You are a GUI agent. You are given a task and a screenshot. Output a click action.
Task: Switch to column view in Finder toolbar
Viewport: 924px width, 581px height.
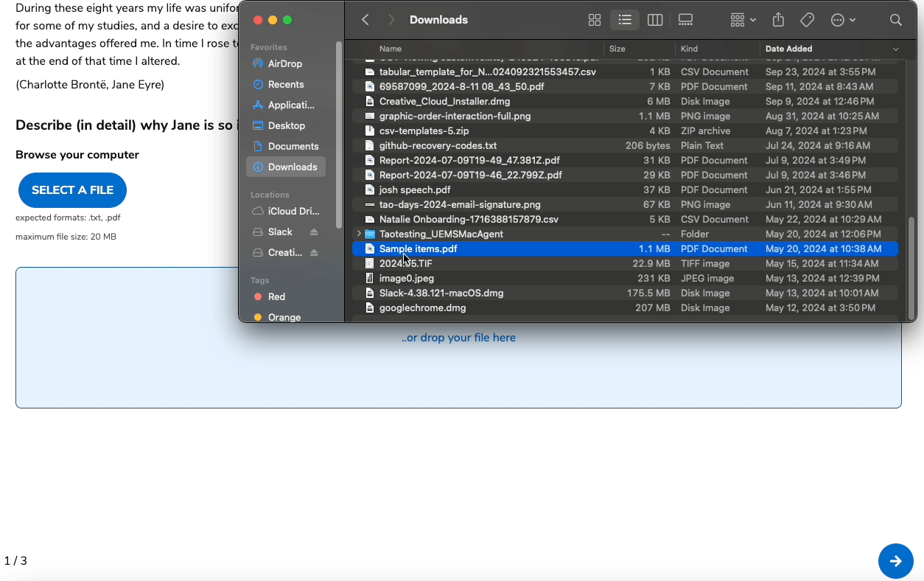(x=654, y=20)
